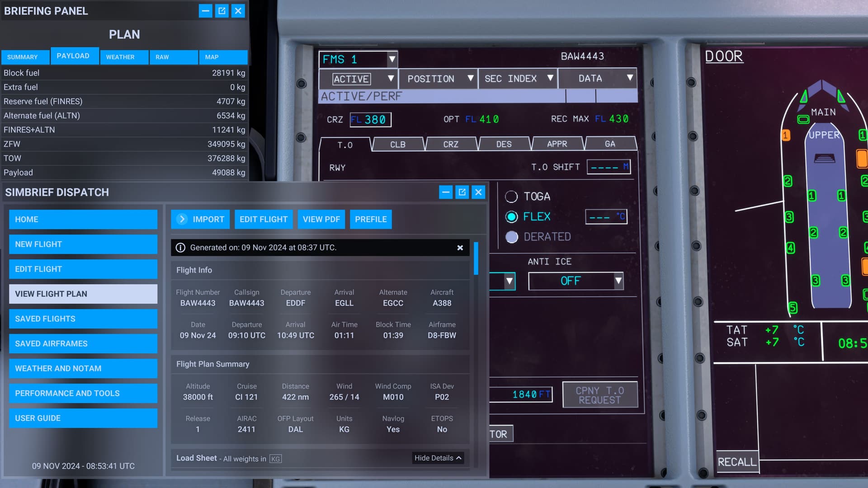Click the CRZ FL380 input field

tap(370, 120)
